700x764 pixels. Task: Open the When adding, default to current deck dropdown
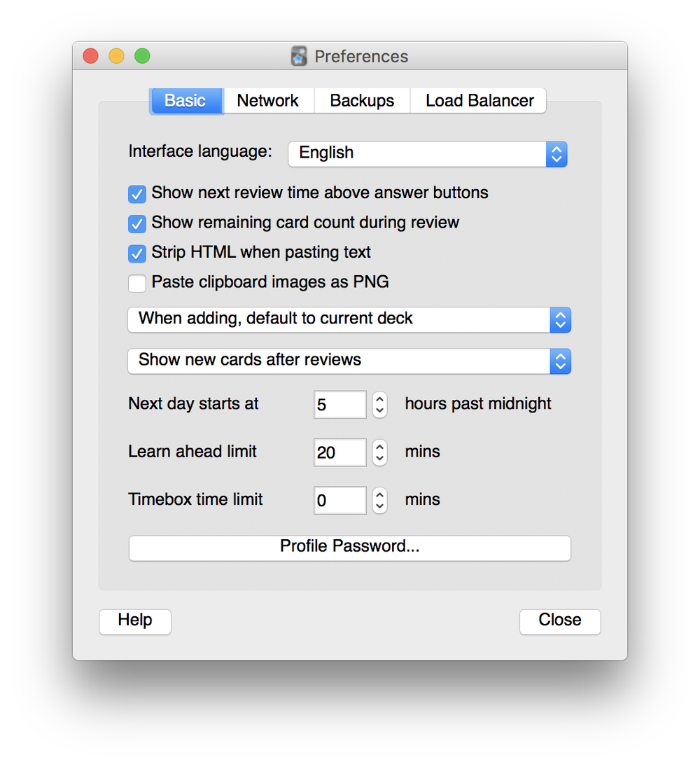(349, 319)
